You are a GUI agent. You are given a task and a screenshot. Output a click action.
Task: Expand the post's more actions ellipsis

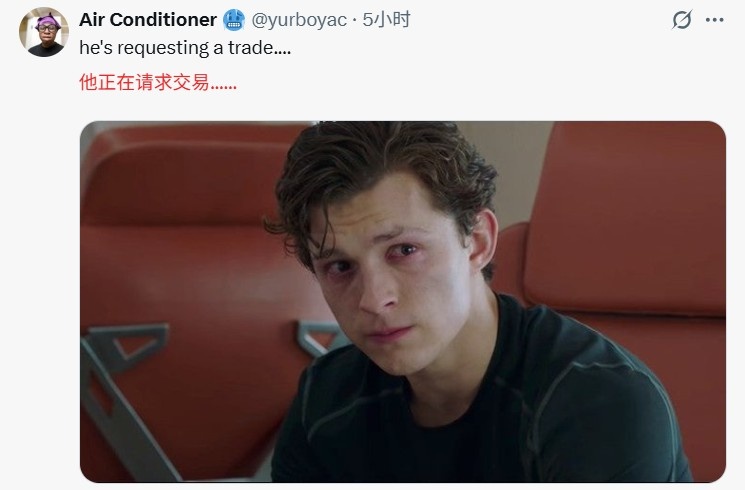715,20
